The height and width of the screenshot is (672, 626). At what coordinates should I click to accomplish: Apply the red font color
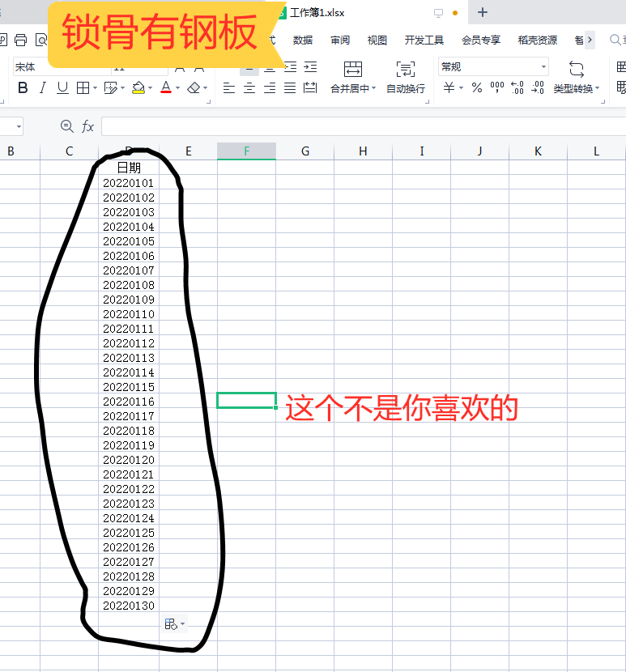click(166, 88)
